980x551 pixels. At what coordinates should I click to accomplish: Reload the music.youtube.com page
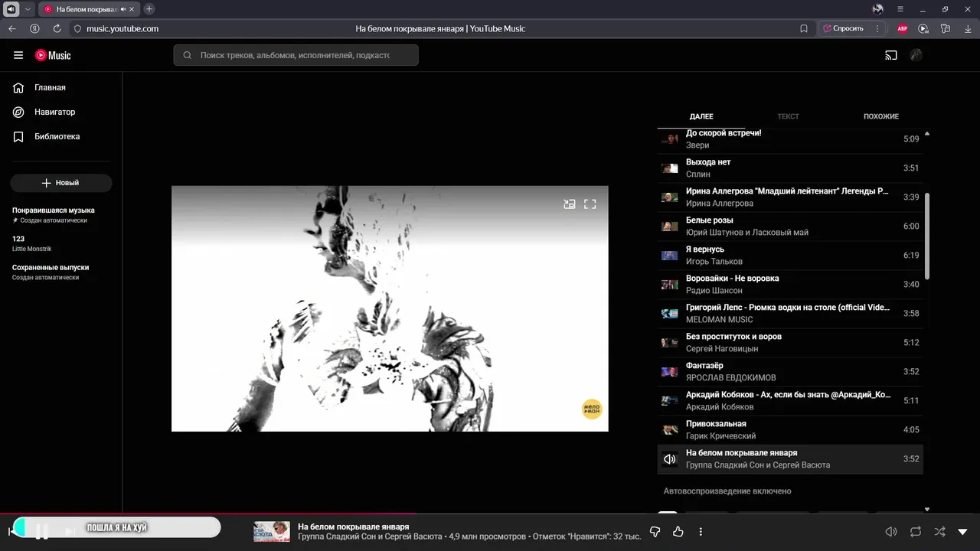click(57, 28)
